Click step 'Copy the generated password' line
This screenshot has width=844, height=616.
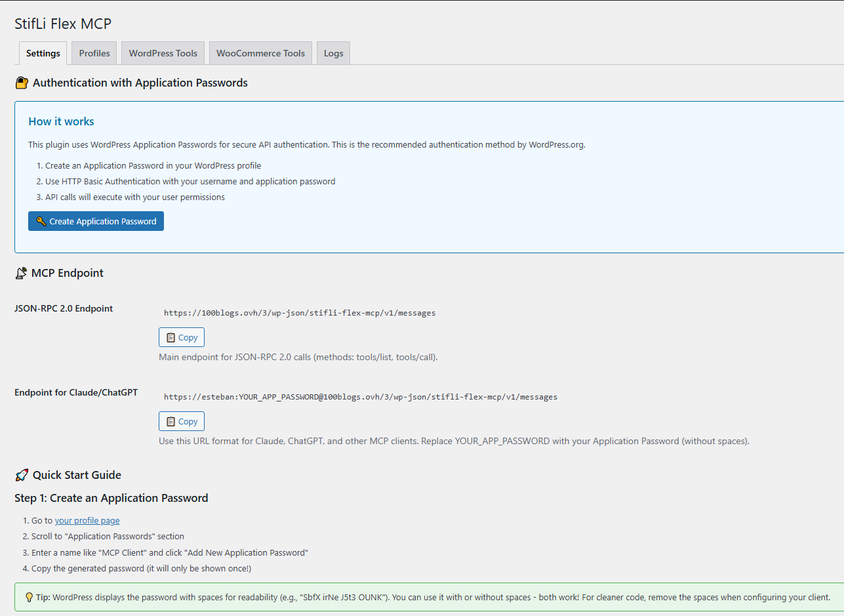[141, 569]
